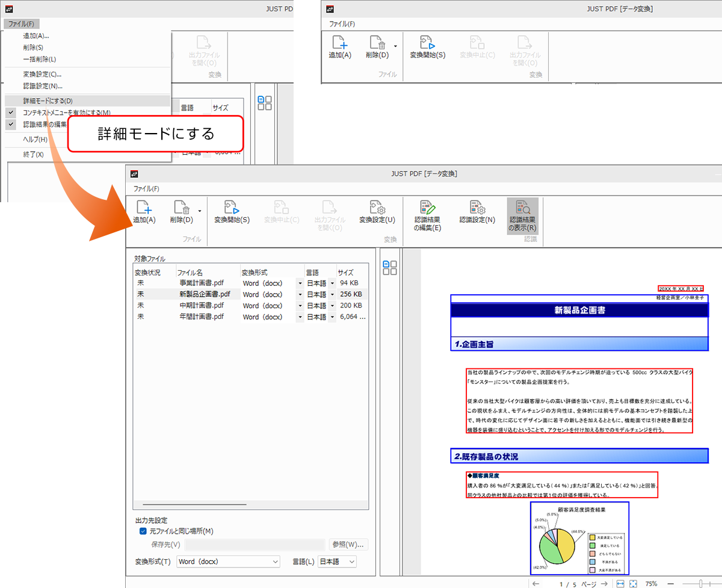
Task: Click the 保存先(V) path input field
Action: tap(255, 545)
